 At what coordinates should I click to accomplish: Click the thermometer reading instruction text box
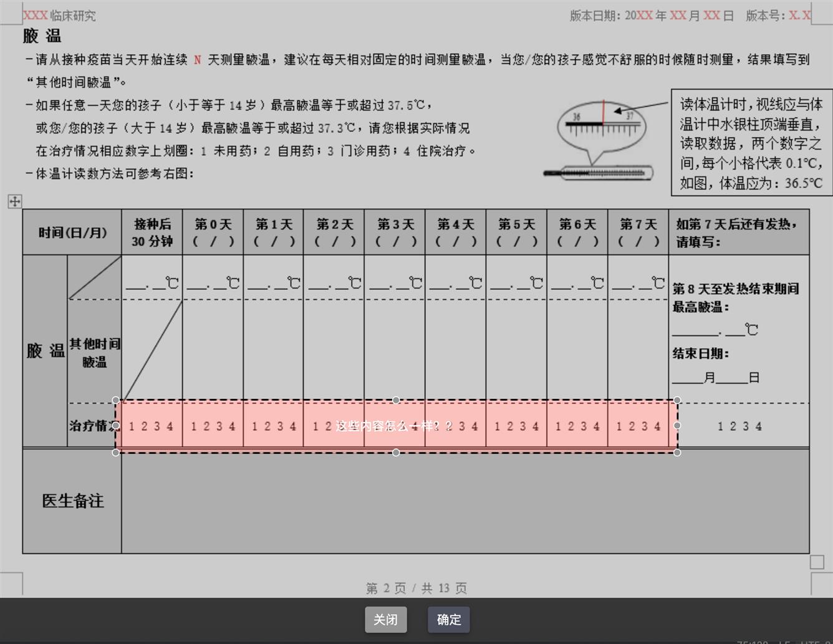click(x=751, y=143)
